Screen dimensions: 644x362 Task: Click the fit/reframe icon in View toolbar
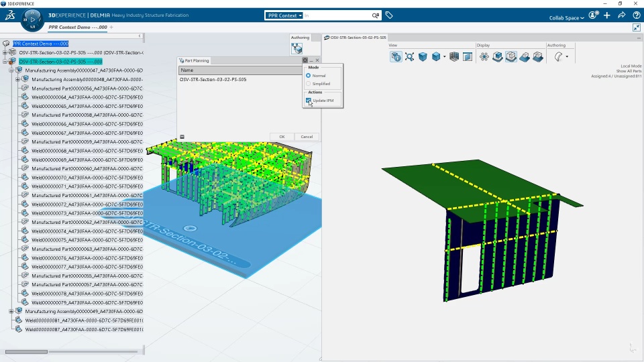point(409,56)
